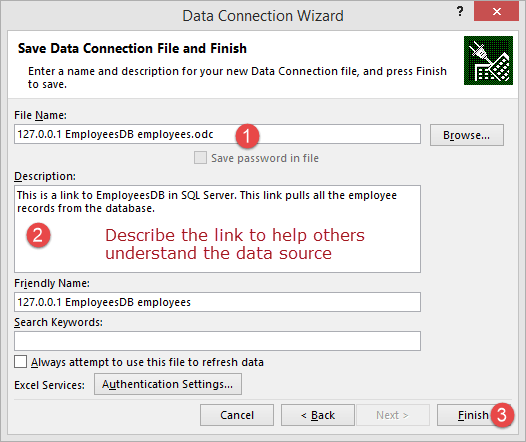The width and height of the screenshot is (526, 442).
Task: Focus the Friendly Name field
Action: 217,302
